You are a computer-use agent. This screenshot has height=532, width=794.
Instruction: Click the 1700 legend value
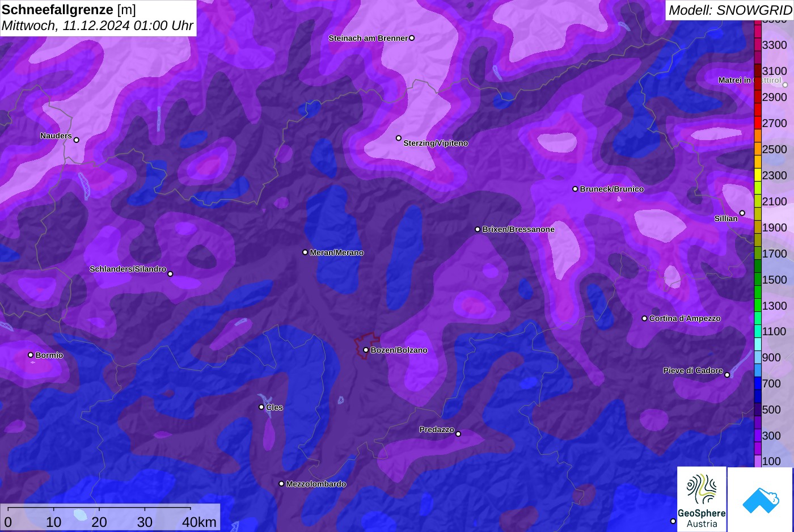point(774,254)
